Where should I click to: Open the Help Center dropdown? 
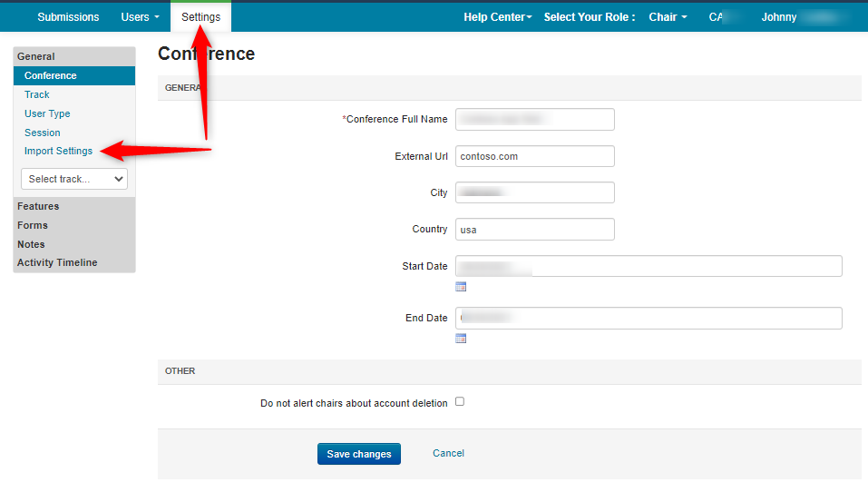click(x=498, y=17)
